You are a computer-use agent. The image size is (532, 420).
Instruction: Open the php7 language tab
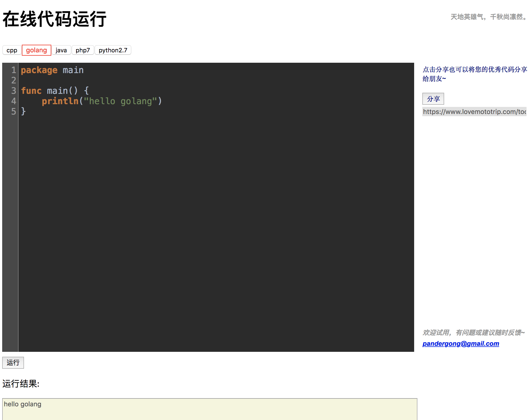(83, 50)
